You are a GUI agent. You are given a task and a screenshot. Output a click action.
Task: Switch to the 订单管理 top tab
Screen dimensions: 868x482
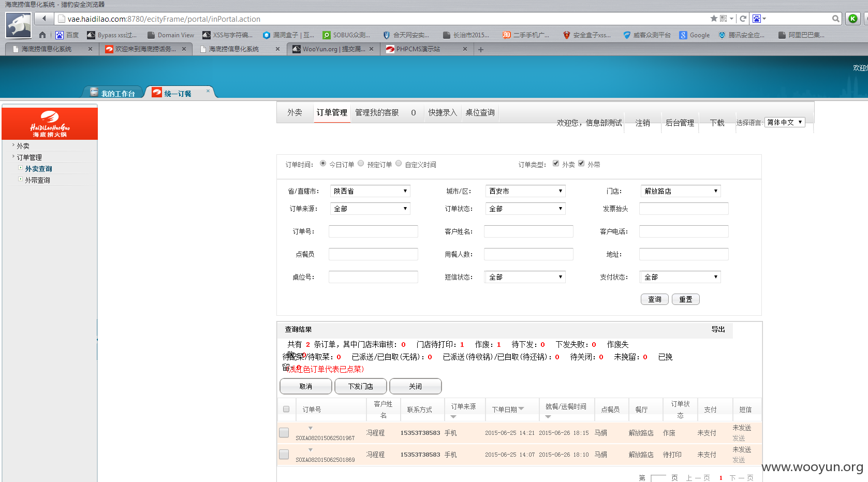[x=332, y=112]
